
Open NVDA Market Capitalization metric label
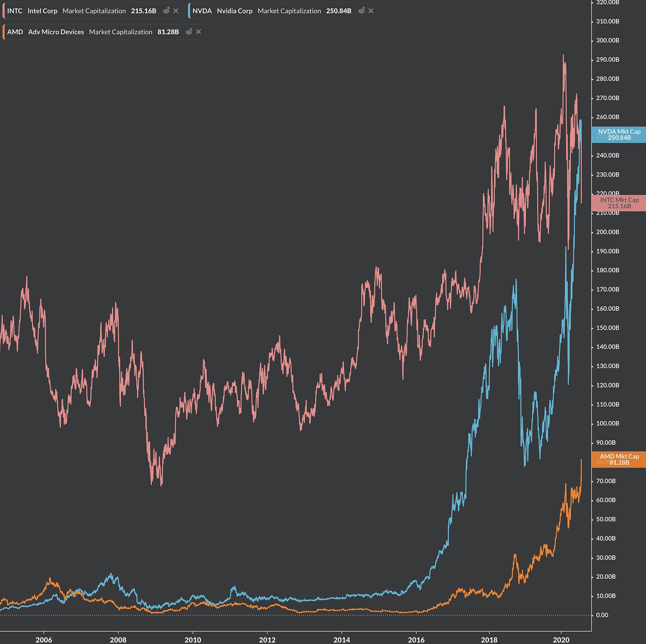pyautogui.click(x=289, y=11)
